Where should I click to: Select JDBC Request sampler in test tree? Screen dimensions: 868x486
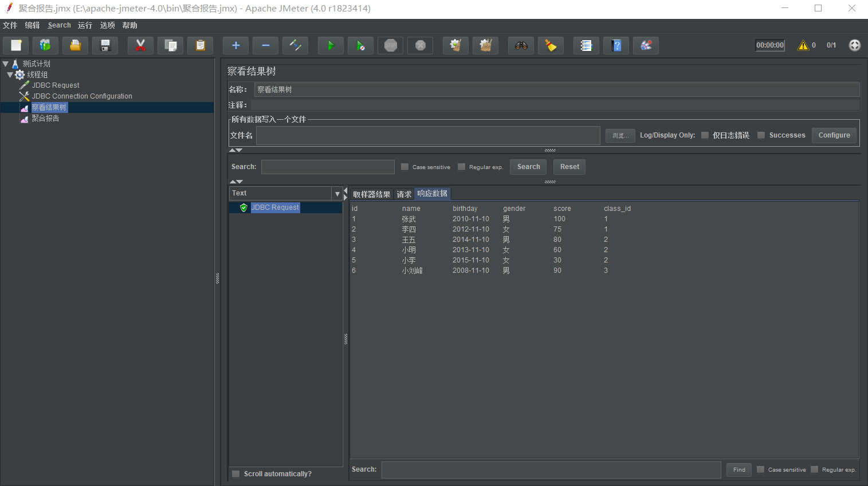[56, 85]
